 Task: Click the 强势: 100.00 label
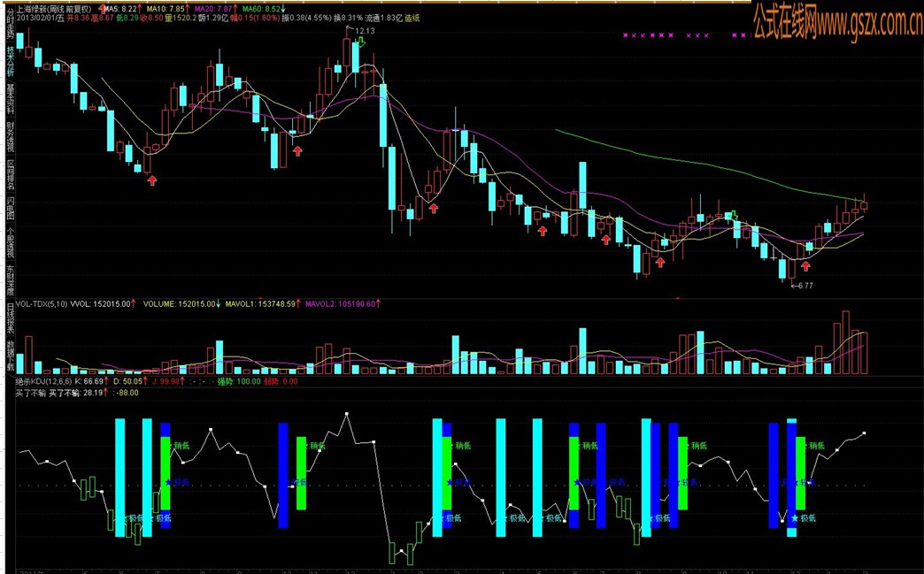tap(239, 381)
